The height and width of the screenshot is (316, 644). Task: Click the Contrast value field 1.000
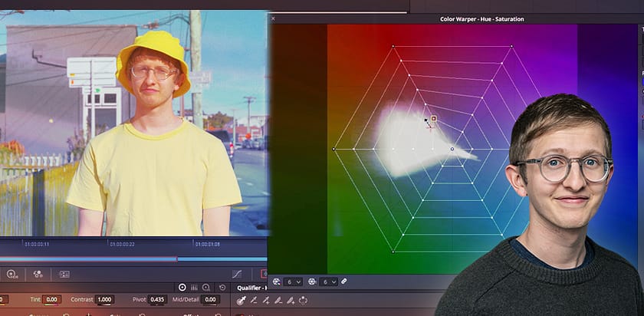pyautogui.click(x=104, y=300)
